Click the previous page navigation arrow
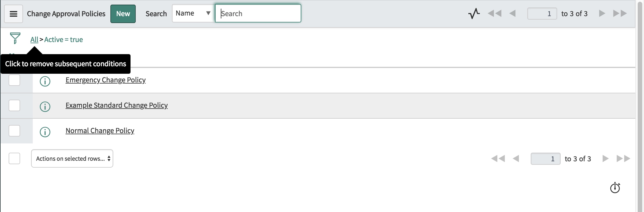The width and height of the screenshot is (644, 212). [x=513, y=13]
